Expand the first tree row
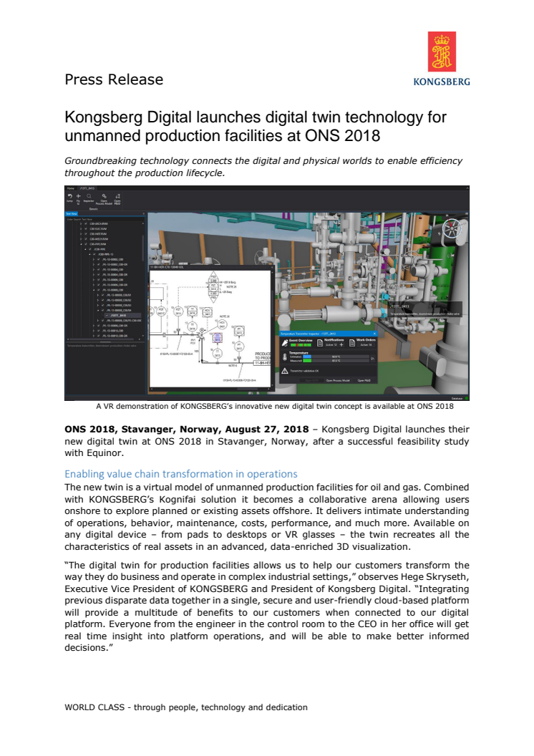534x756 pixels. coord(81,223)
